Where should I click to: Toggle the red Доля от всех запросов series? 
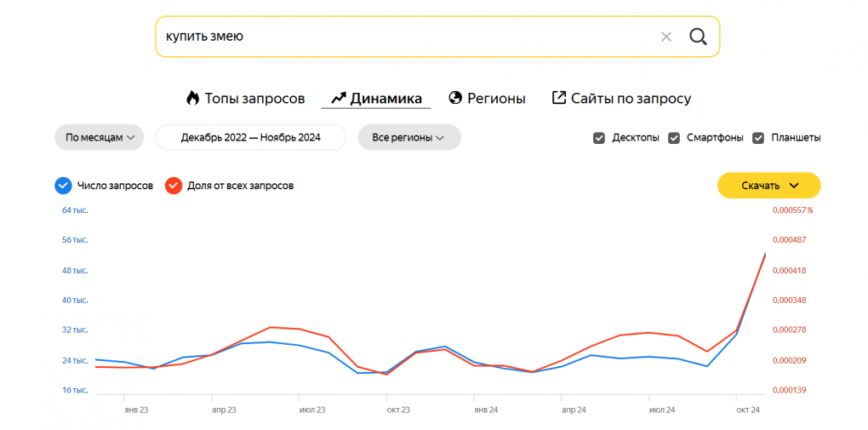click(174, 186)
